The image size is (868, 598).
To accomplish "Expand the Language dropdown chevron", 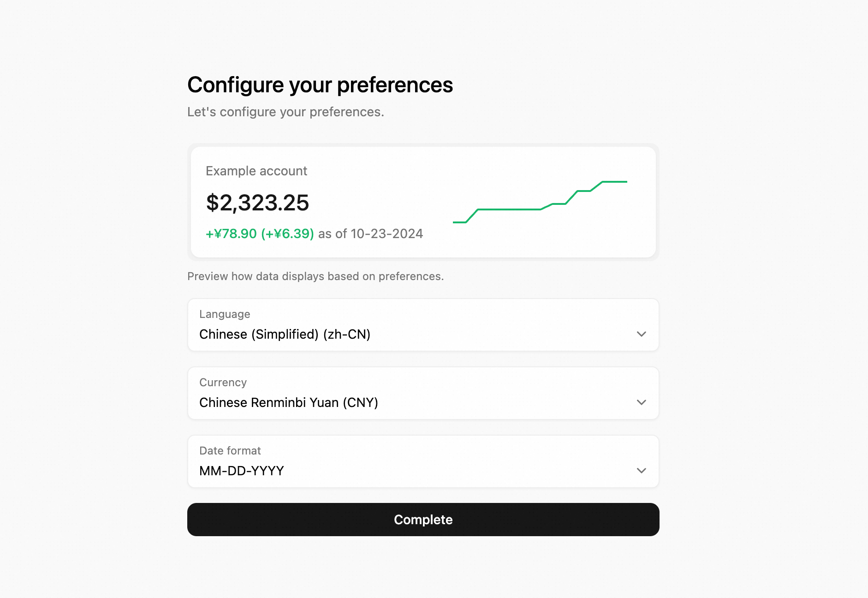I will [x=641, y=334].
